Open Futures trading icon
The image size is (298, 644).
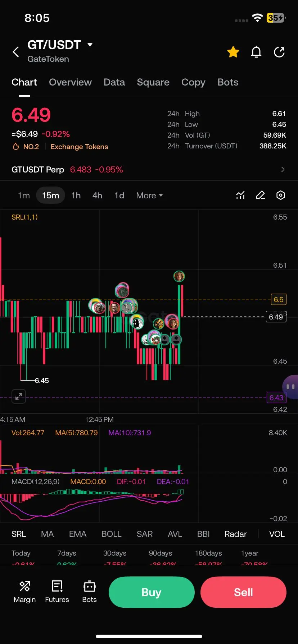point(57,592)
